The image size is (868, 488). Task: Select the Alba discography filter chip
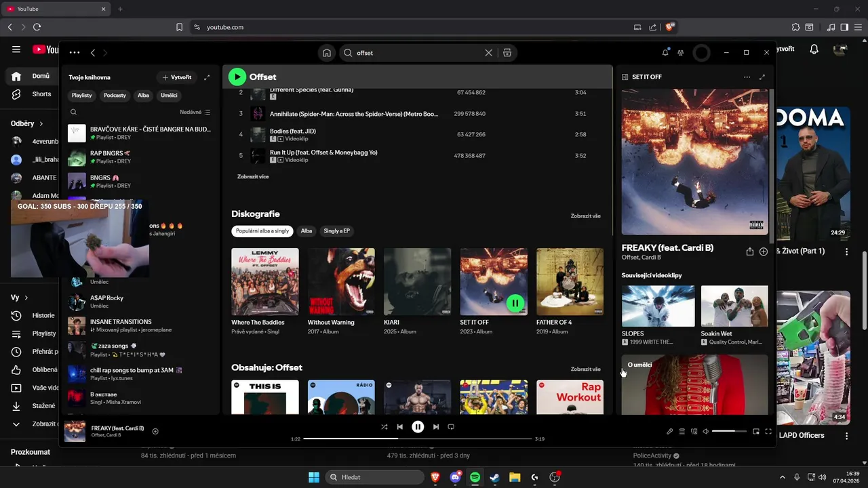click(307, 231)
